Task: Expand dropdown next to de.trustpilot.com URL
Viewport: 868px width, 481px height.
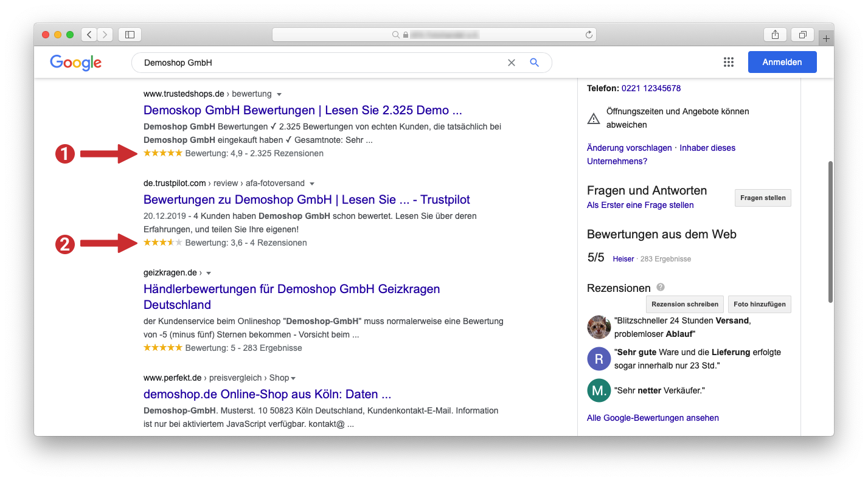Action: click(x=311, y=184)
